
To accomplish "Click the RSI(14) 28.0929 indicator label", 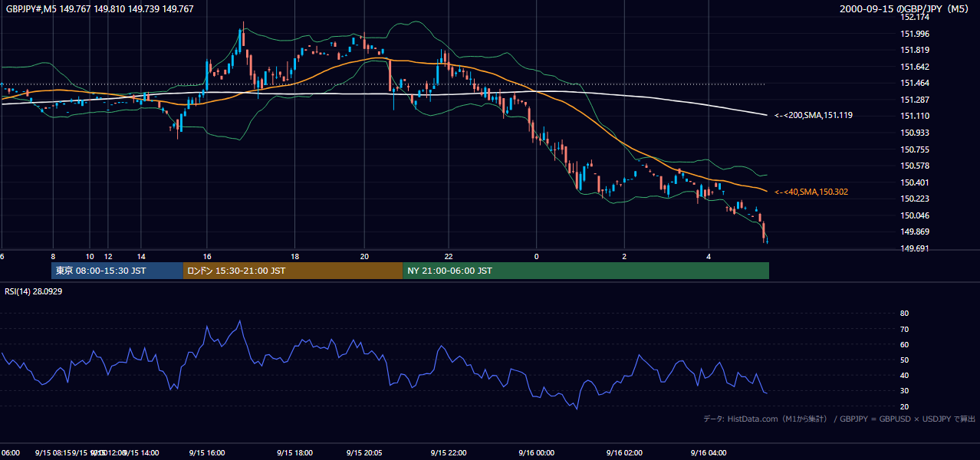I will click(x=34, y=291).
